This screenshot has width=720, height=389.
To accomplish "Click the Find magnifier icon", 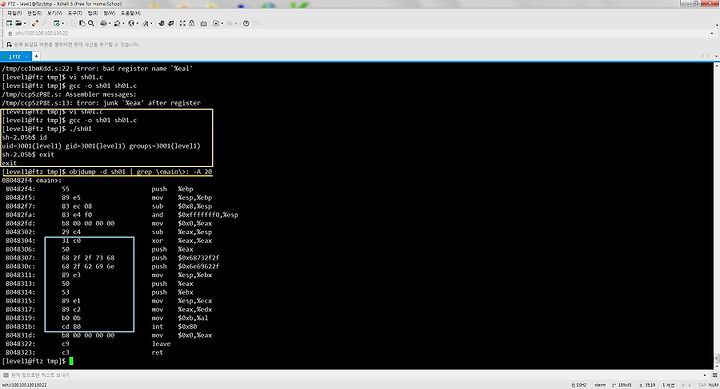I will click(x=91, y=23).
